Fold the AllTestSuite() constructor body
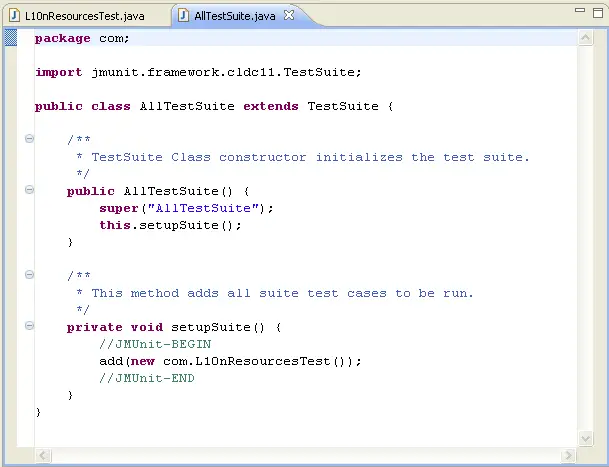Image resolution: width=609 pixels, height=467 pixels. click(29, 190)
